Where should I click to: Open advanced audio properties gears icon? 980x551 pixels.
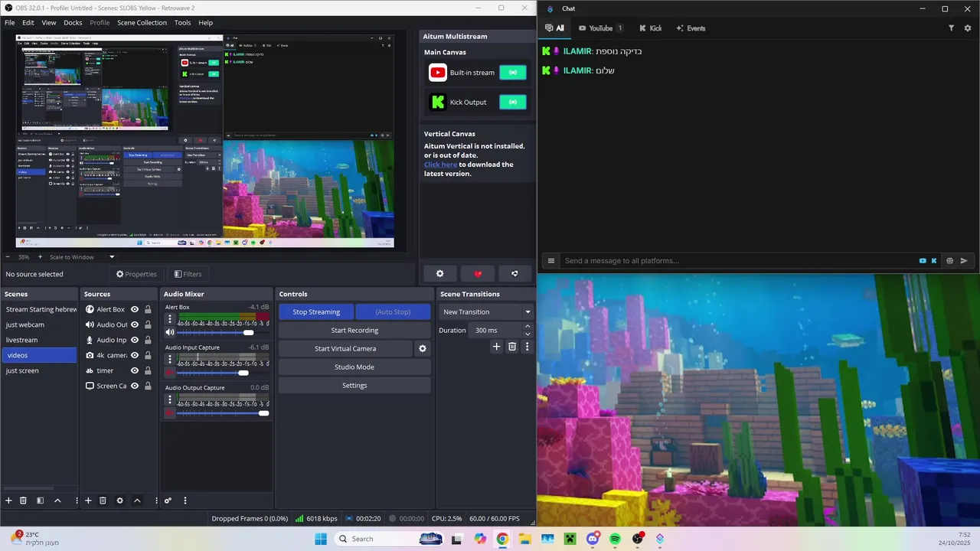tap(168, 500)
